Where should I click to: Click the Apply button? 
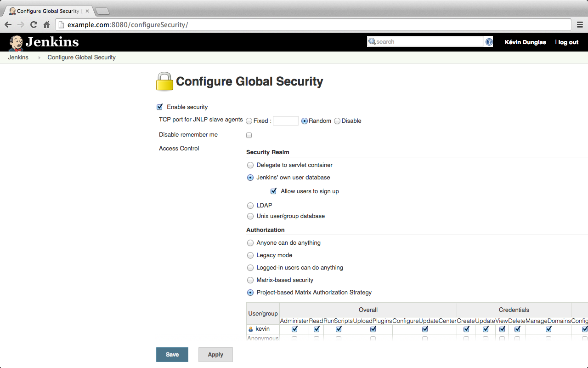coord(215,355)
